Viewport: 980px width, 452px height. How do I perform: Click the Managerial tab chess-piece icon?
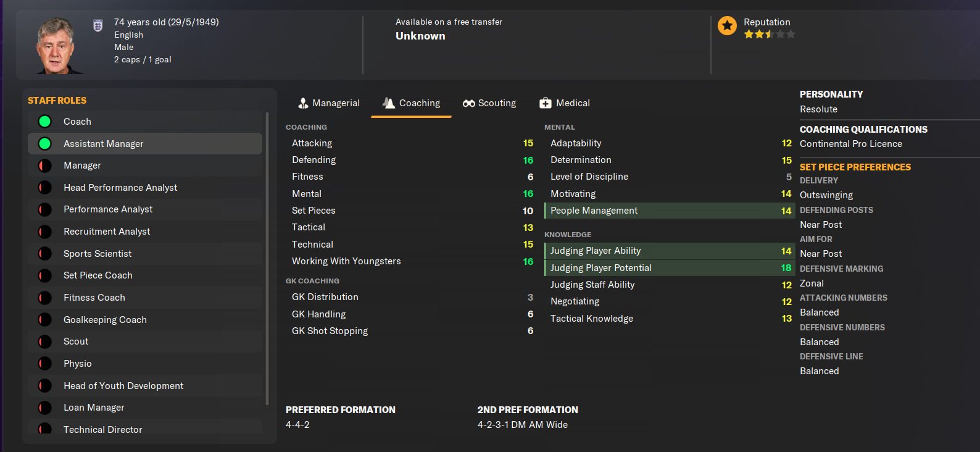(x=303, y=103)
